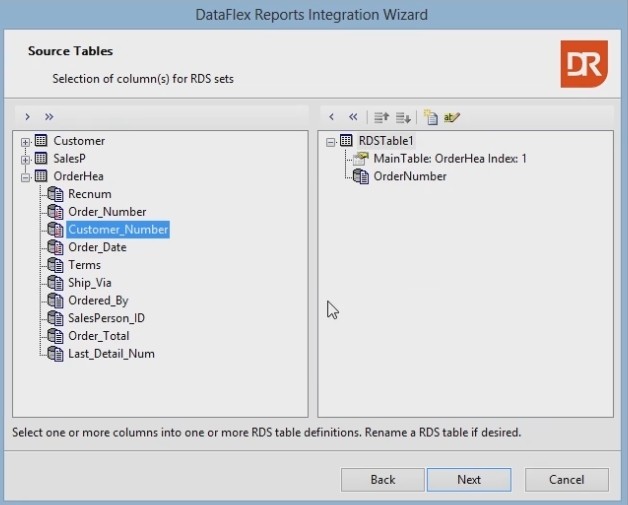
Task: Click the add single column arrow
Action: (x=28, y=117)
